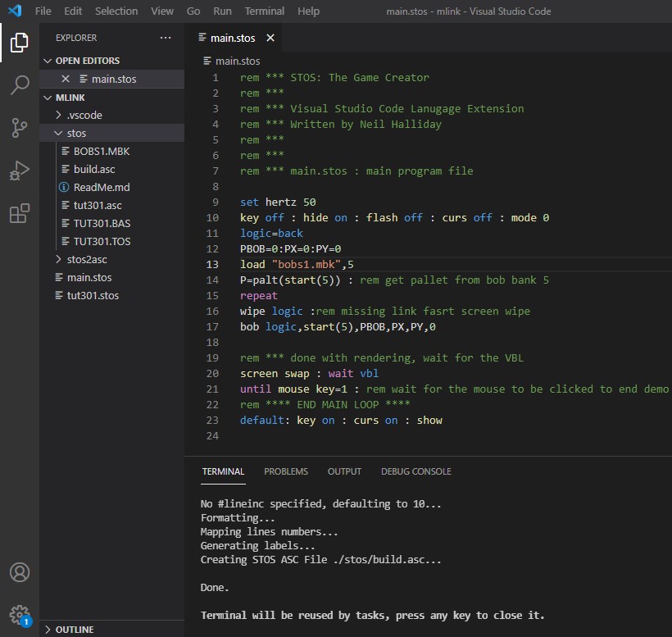Image resolution: width=672 pixels, height=637 pixels.
Task: Open the Terminal menu
Action: click(x=265, y=11)
